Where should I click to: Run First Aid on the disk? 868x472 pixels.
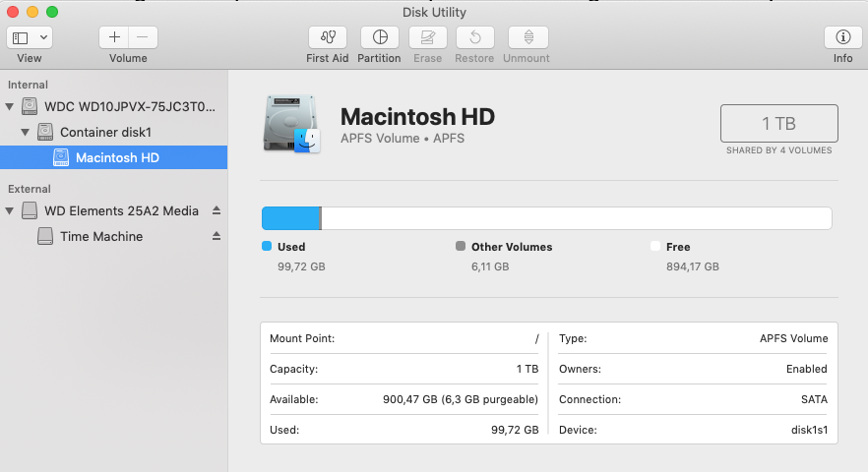point(328,37)
